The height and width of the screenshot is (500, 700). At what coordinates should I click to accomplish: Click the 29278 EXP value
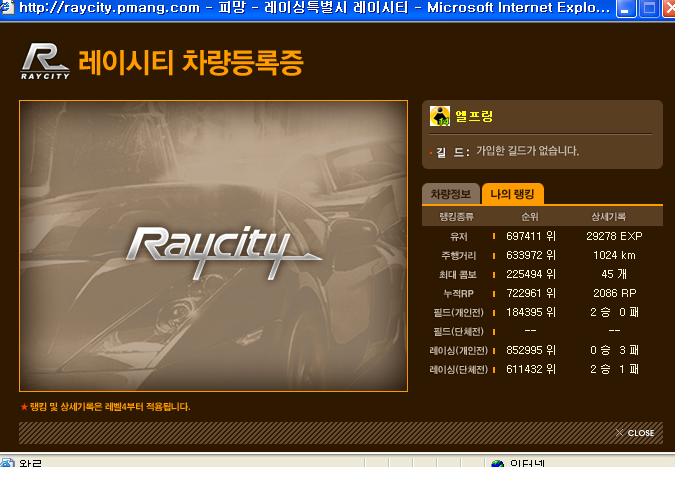click(614, 236)
